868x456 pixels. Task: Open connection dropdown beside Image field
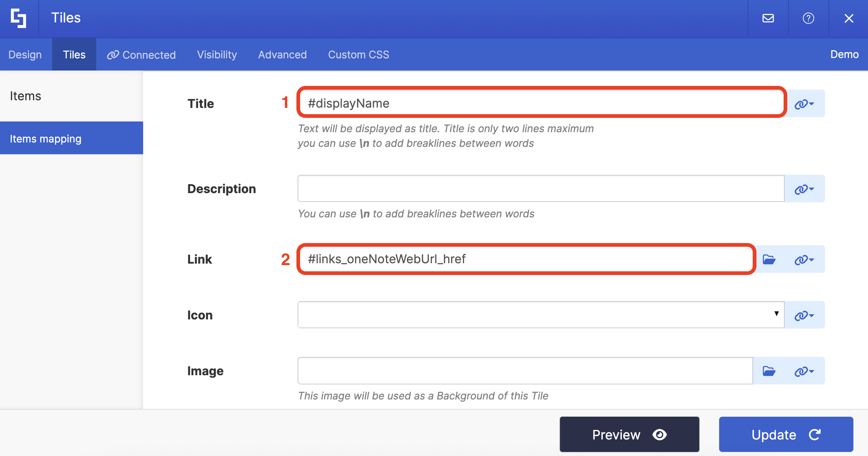pyautogui.click(x=804, y=371)
